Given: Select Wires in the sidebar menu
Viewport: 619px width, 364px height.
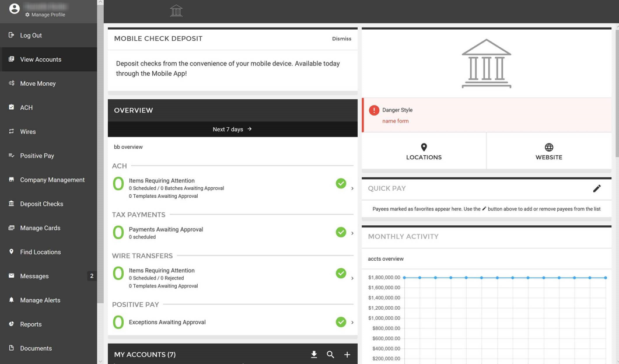Looking at the screenshot, I should (28, 132).
